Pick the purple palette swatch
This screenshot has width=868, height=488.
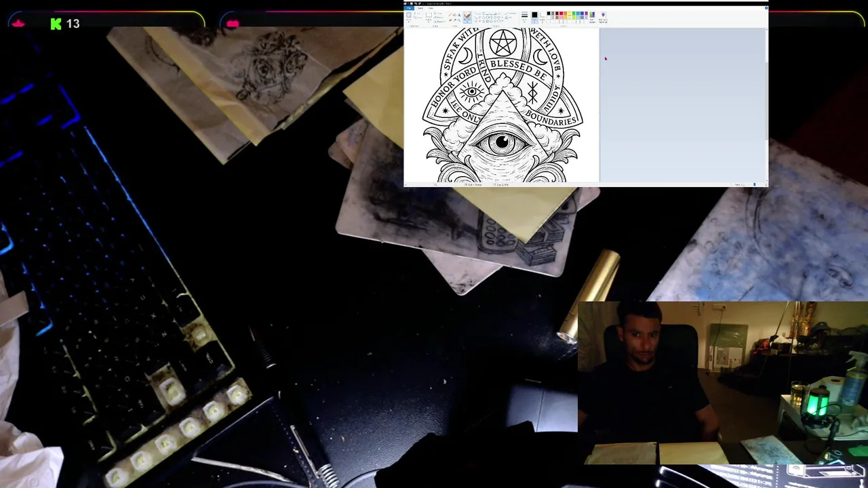click(x=587, y=14)
